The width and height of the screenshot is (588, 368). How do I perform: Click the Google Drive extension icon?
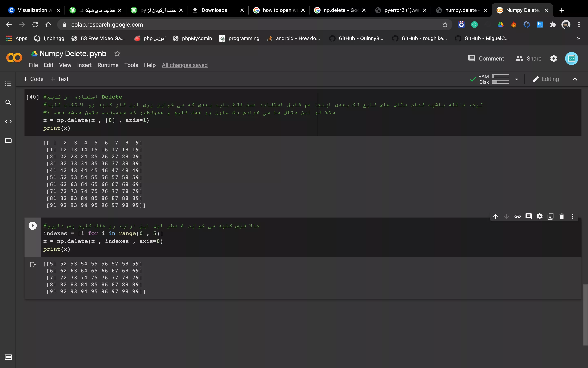[x=501, y=25]
